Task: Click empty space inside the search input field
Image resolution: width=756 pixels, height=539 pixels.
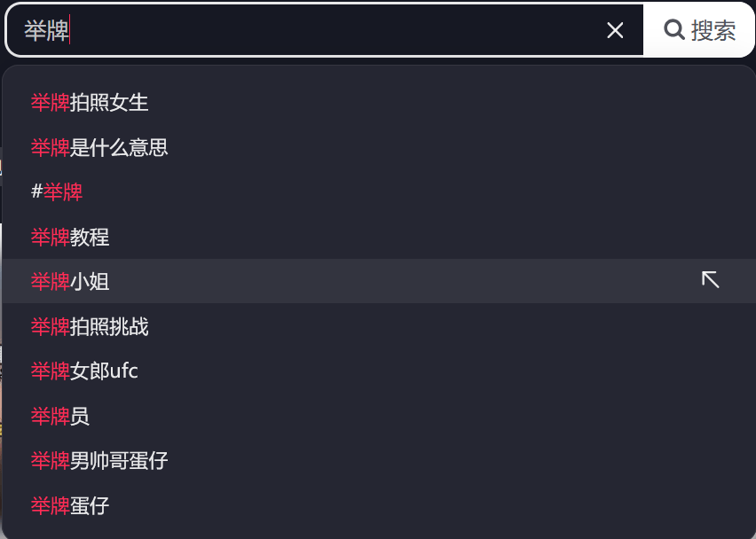Action: [x=337, y=31]
